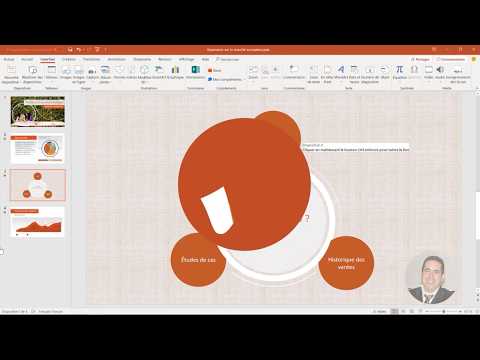Insert Numéro de diapositive

click(x=370, y=74)
